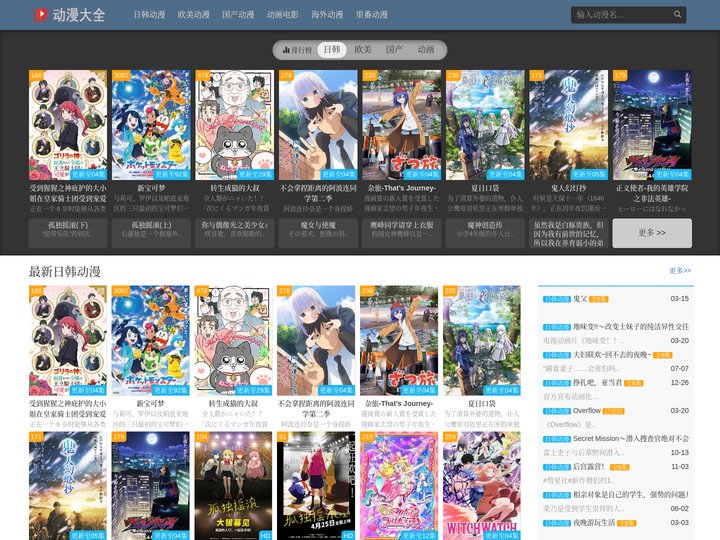
Task: Switch ranking to the 欧美 tab
Action: [363, 50]
